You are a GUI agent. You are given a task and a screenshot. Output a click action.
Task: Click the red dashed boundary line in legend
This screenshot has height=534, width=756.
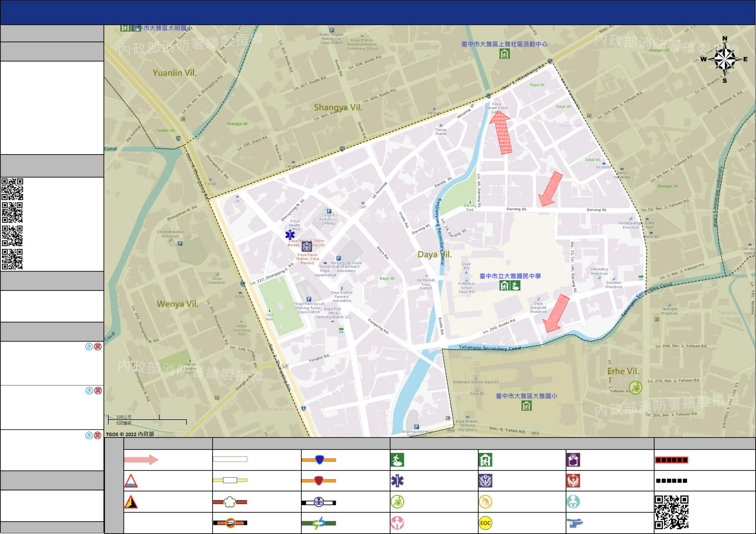click(671, 460)
